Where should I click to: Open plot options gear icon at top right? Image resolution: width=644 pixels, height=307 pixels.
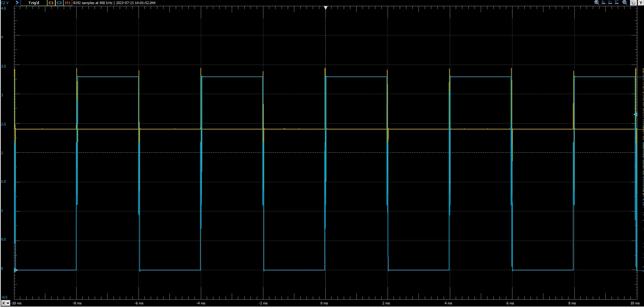point(633,3)
